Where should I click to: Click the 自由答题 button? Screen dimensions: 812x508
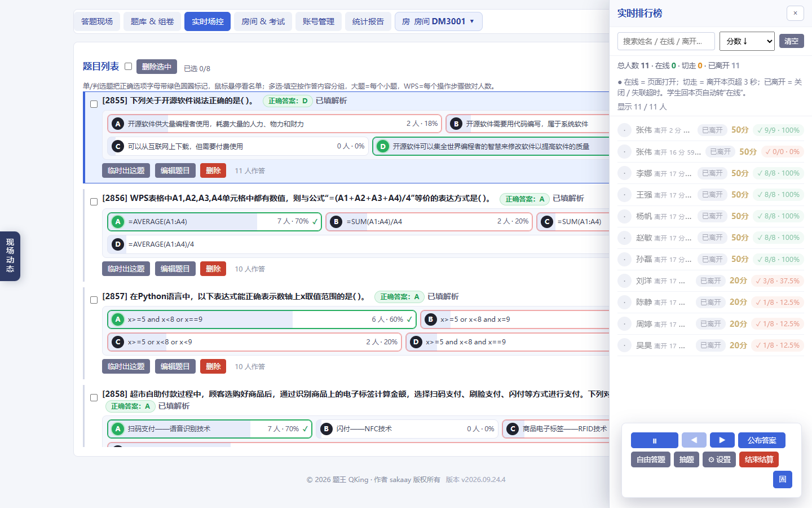(651, 459)
